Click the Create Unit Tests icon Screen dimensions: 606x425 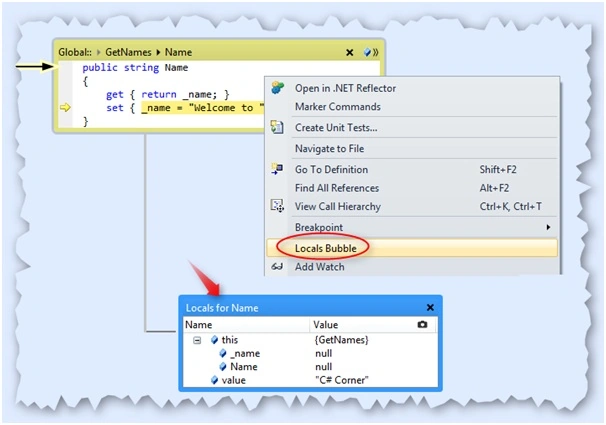(277, 127)
